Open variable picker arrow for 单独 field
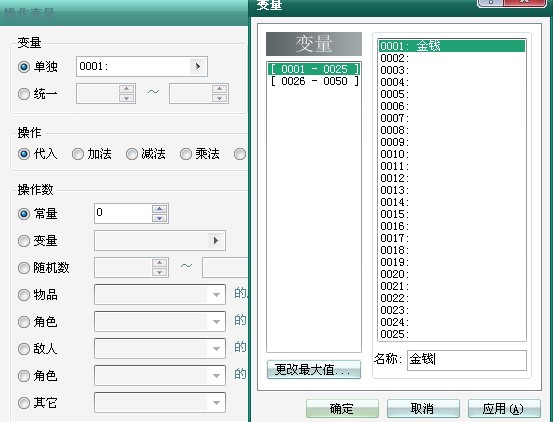 pyautogui.click(x=198, y=66)
